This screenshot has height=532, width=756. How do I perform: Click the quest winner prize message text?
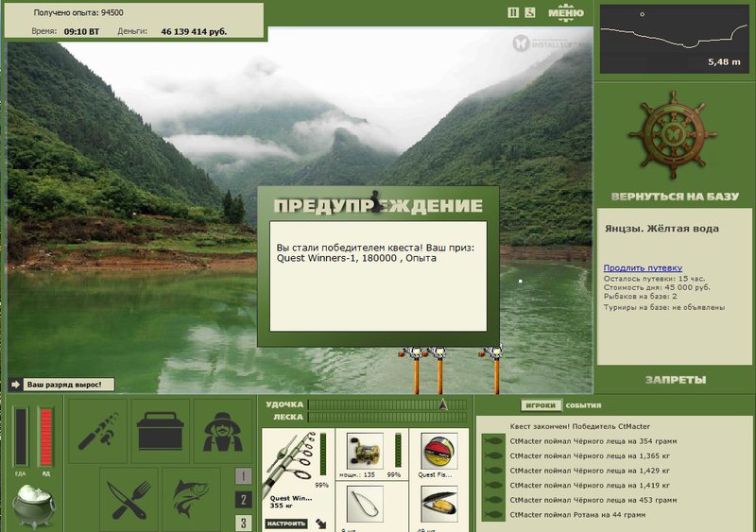pyautogui.click(x=376, y=252)
